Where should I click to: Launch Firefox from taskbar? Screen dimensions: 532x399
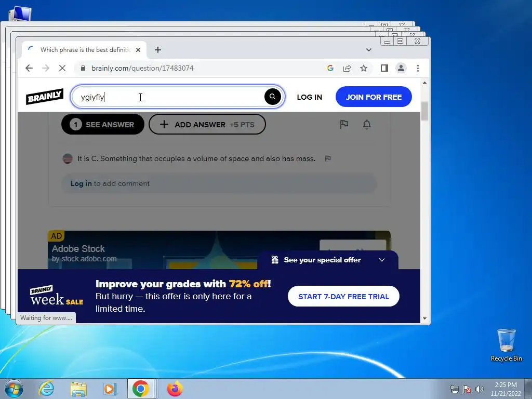click(x=175, y=389)
